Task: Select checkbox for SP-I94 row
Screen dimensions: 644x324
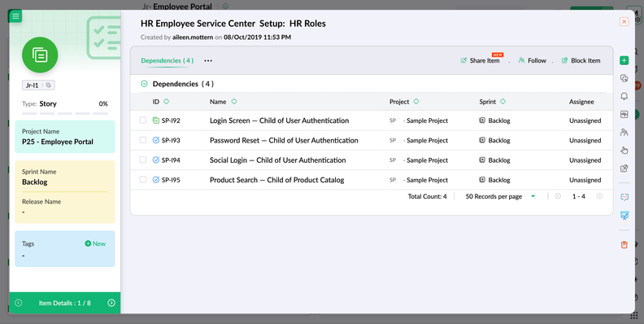Action: point(143,160)
